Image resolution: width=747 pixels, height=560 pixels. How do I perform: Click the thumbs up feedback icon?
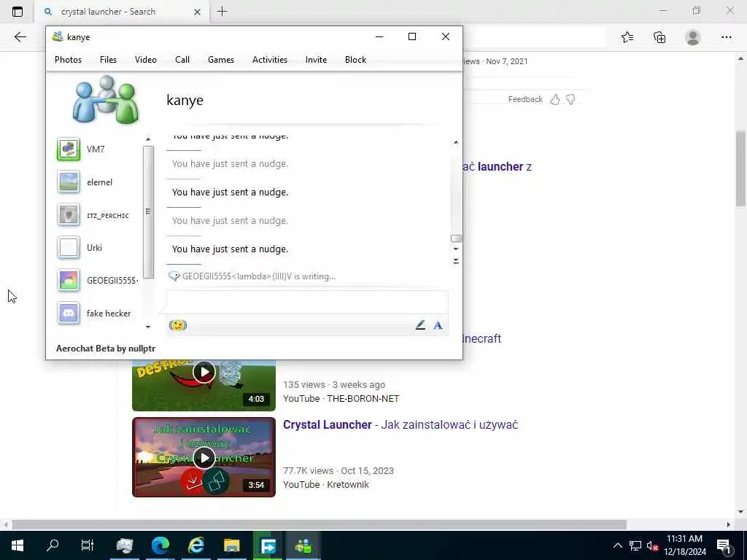[x=555, y=99]
